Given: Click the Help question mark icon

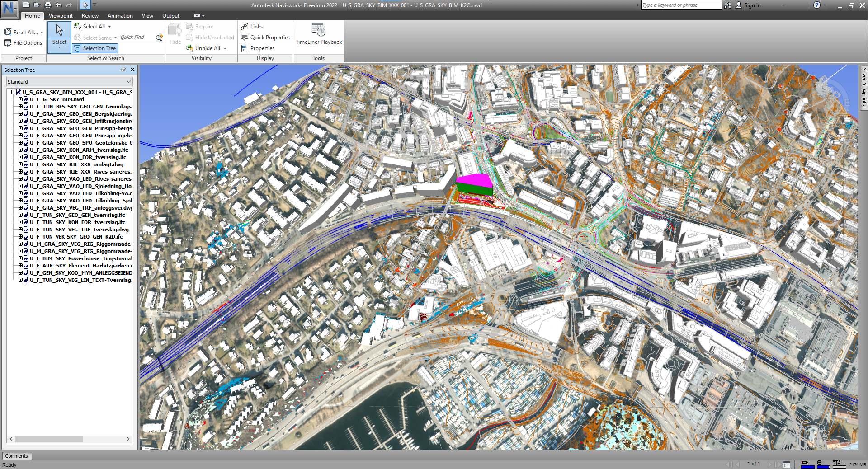Looking at the screenshot, I should [816, 5].
